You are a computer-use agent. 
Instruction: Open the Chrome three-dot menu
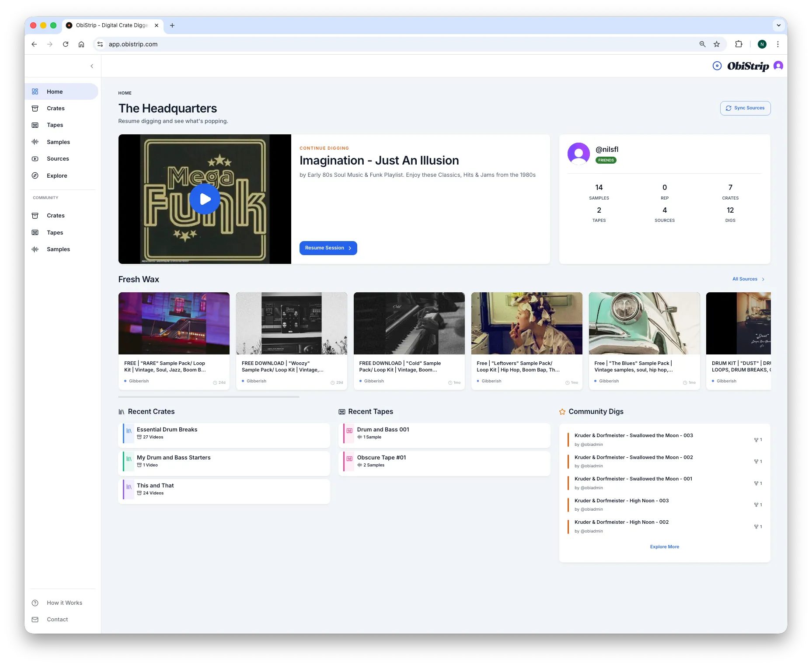click(777, 44)
